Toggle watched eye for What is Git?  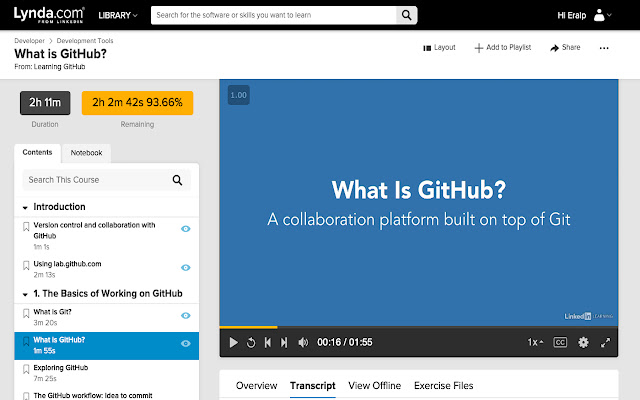tap(185, 316)
